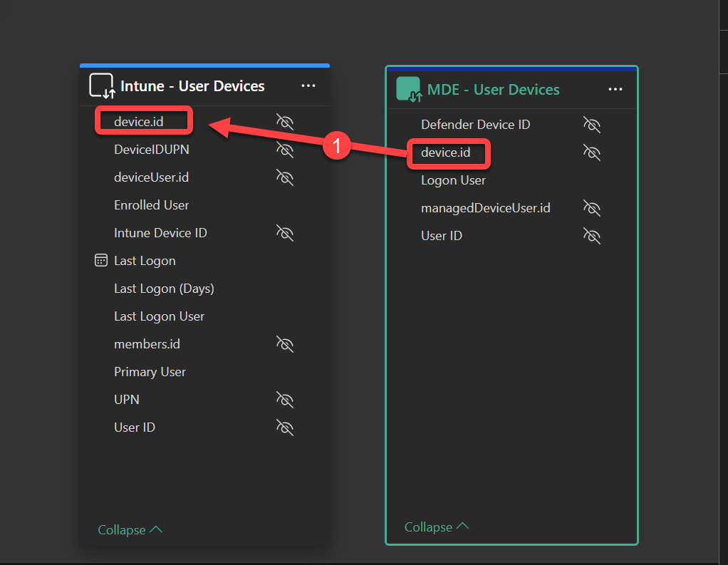The image size is (728, 565).
Task: Select the managedDeviceUser.id field
Action: point(486,208)
